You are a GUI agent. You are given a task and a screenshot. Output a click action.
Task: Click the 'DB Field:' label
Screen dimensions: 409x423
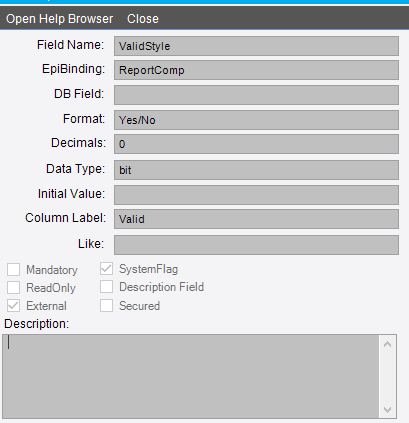(79, 94)
